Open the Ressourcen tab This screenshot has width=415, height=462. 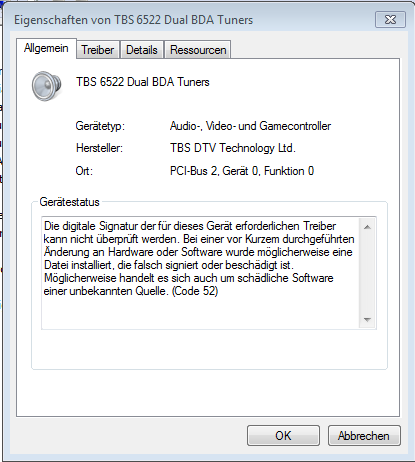pos(198,50)
